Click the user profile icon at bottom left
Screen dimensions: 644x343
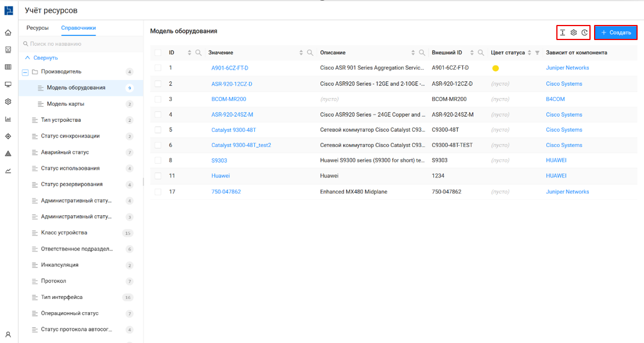8,334
